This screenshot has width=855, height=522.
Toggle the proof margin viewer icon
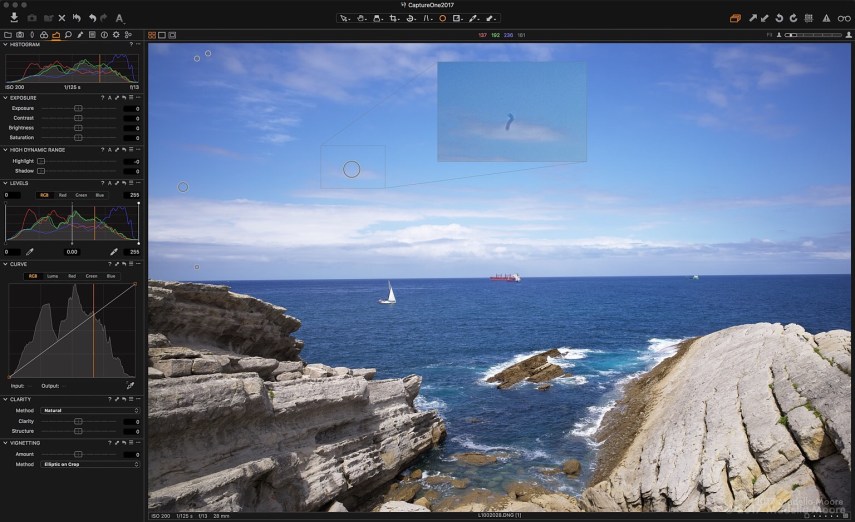(172, 35)
